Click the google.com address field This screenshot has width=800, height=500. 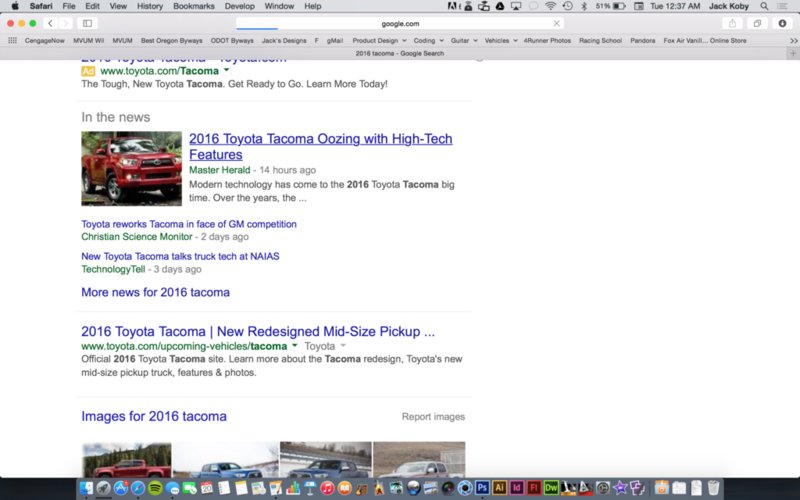pos(399,23)
